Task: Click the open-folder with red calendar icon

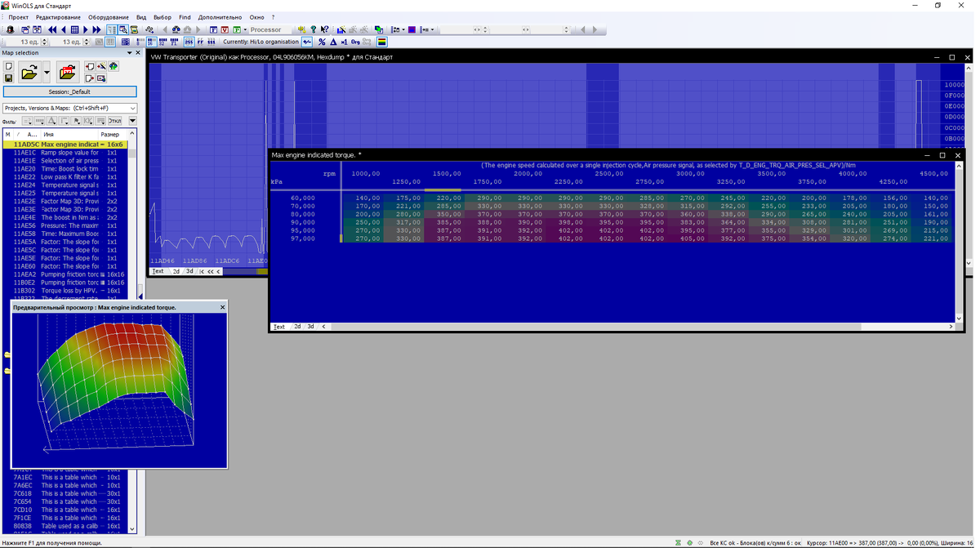Action: [x=68, y=72]
